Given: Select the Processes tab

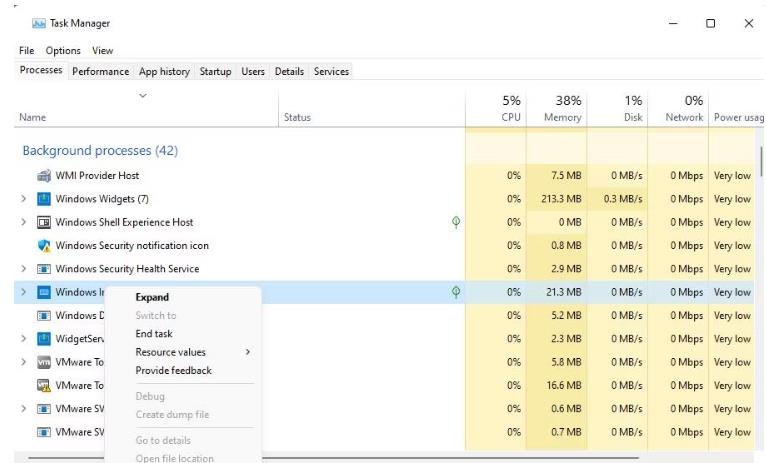Looking at the screenshot, I should coord(41,70).
